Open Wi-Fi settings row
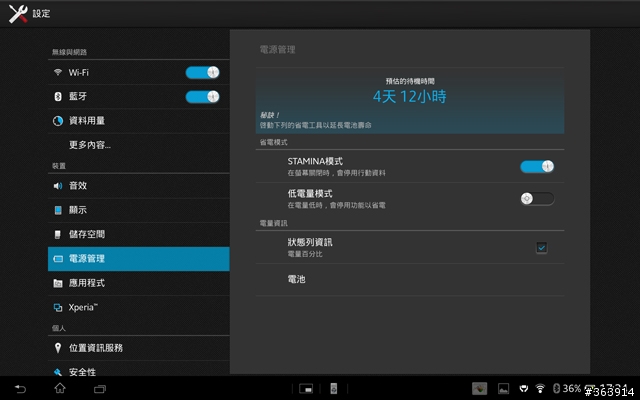640x400 pixels. point(139,73)
